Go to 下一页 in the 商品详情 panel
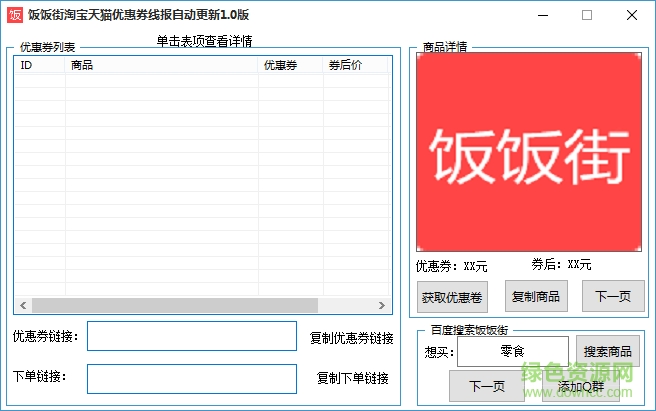The width and height of the screenshot is (656, 411). pyautogui.click(x=612, y=297)
